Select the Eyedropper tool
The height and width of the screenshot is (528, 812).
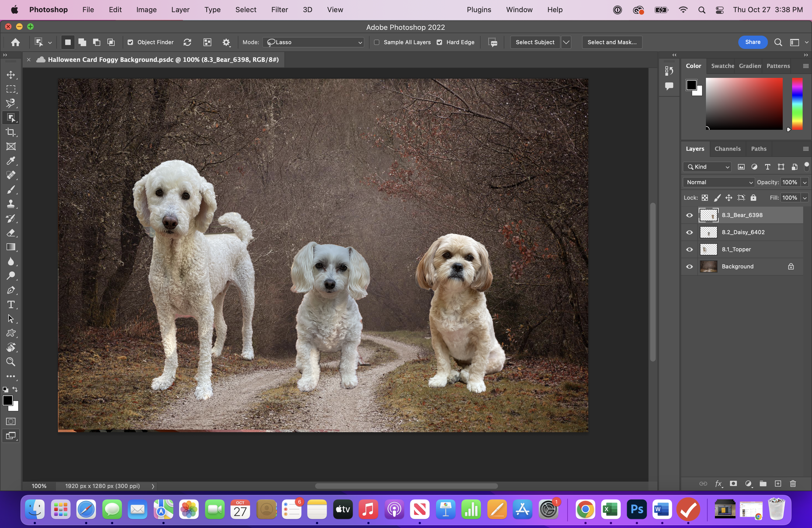(11, 161)
